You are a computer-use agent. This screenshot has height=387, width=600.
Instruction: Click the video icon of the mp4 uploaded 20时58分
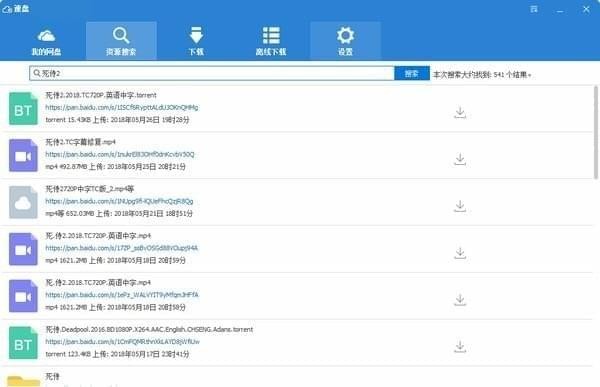pos(23,296)
